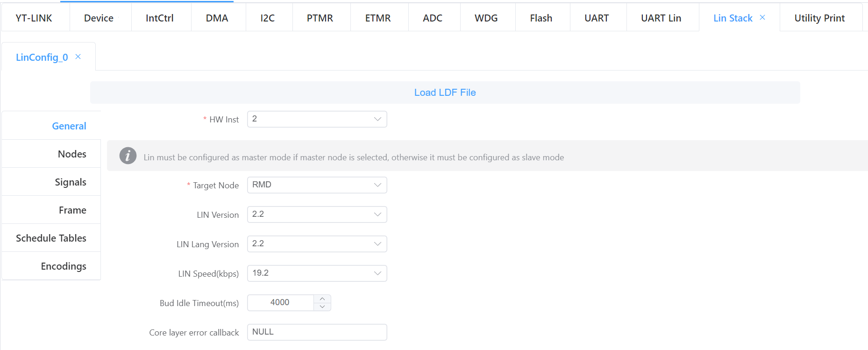Click Load LDF File button
This screenshot has width=868, height=350.
point(445,93)
